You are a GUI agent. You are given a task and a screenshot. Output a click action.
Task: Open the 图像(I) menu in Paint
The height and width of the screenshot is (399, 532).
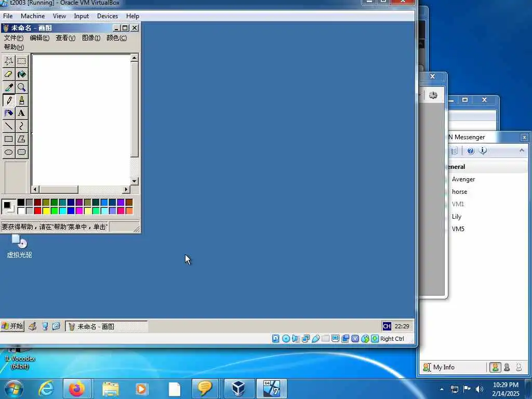click(91, 38)
